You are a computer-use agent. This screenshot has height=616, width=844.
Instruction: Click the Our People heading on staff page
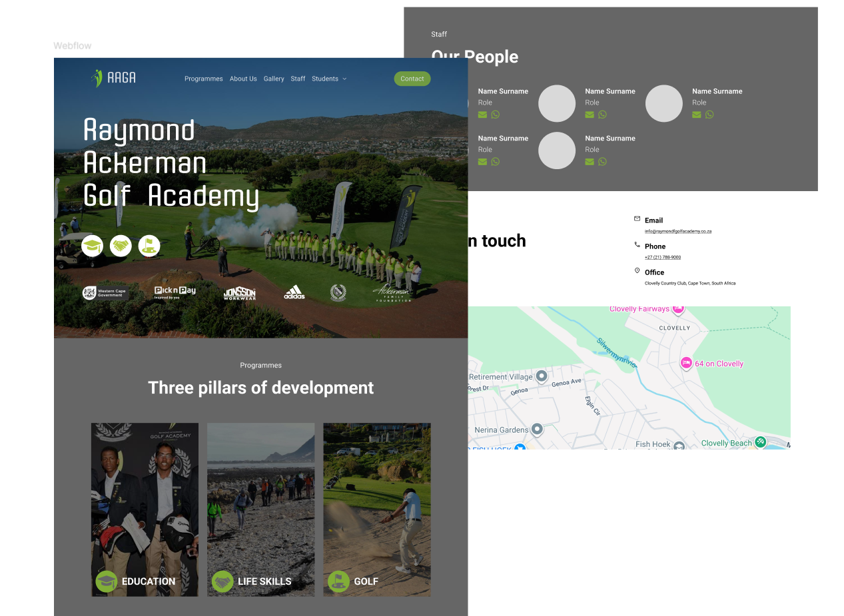pyautogui.click(x=475, y=57)
